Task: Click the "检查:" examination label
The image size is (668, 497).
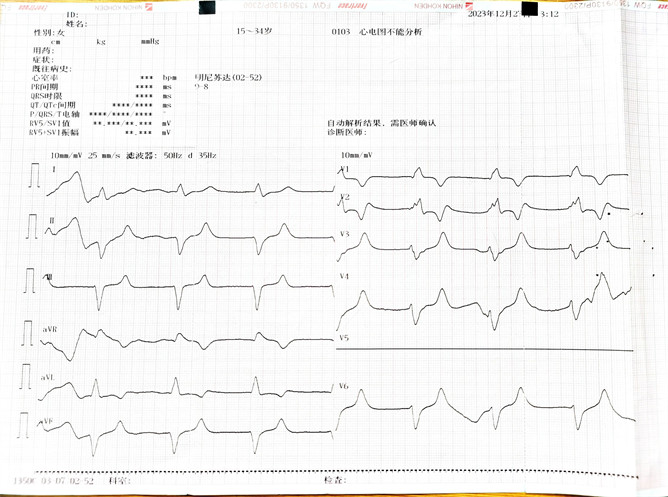Action: coord(335,480)
